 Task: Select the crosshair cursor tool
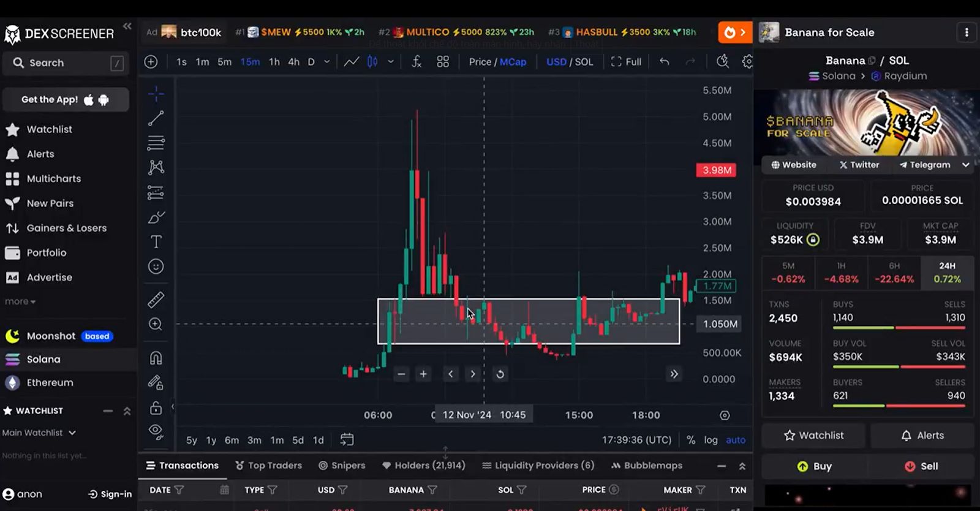pyautogui.click(x=156, y=94)
